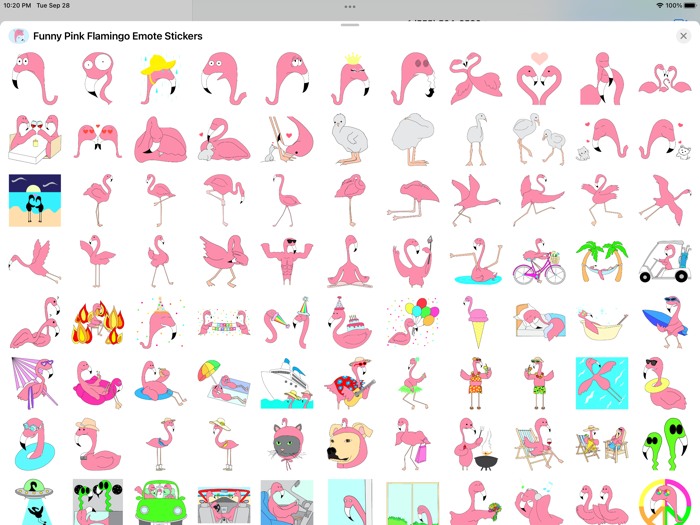Pick the dog wearing flamingo costume sticker

[x=350, y=444]
